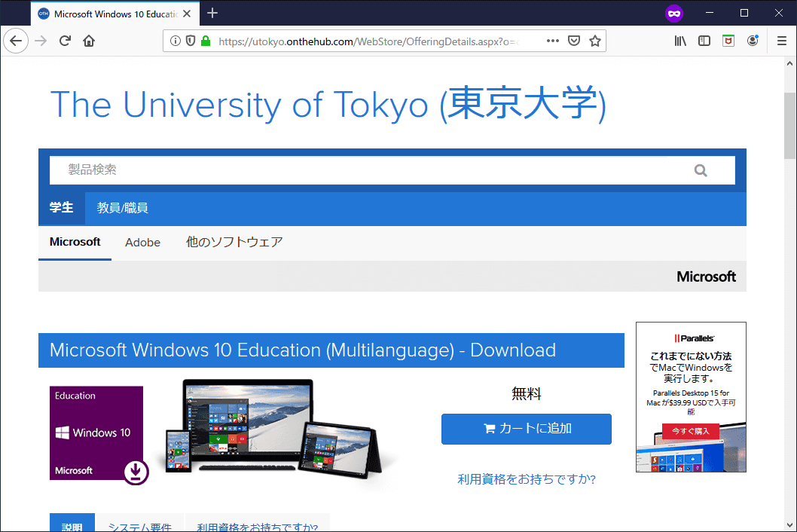Open the 他のソフトウェア category tab
This screenshot has height=532, width=797.
(234, 243)
